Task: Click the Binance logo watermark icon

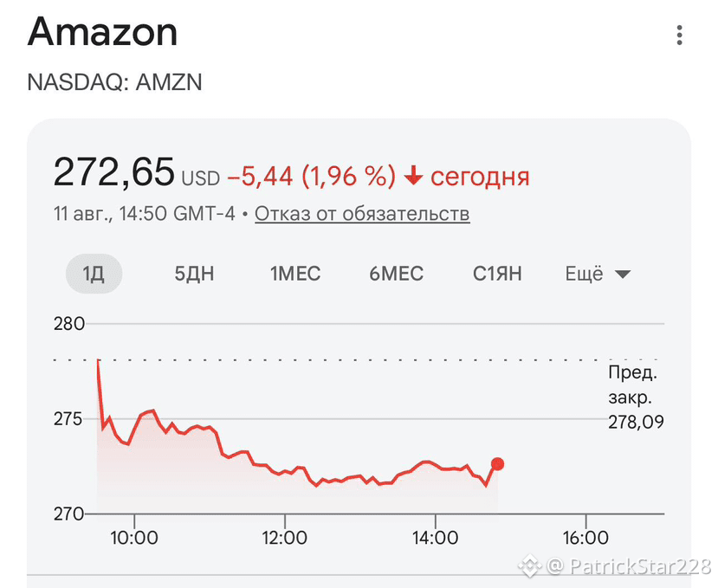Action: coord(530,566)
